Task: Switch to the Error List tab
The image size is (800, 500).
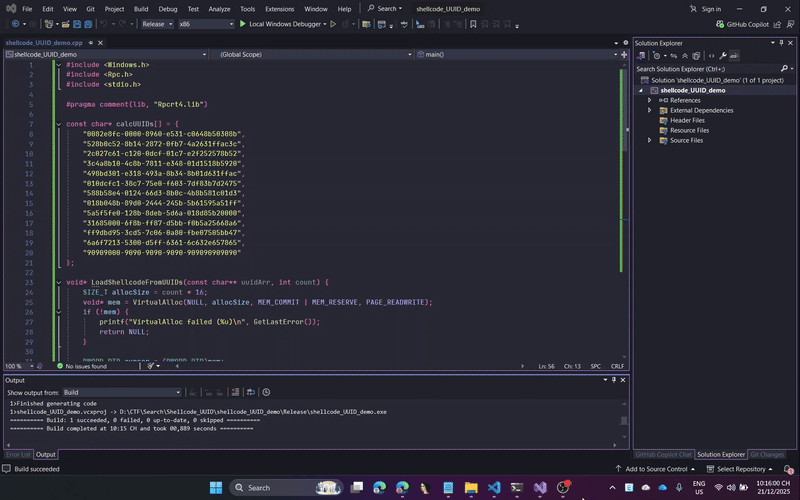Action: (x=18, y=454)
